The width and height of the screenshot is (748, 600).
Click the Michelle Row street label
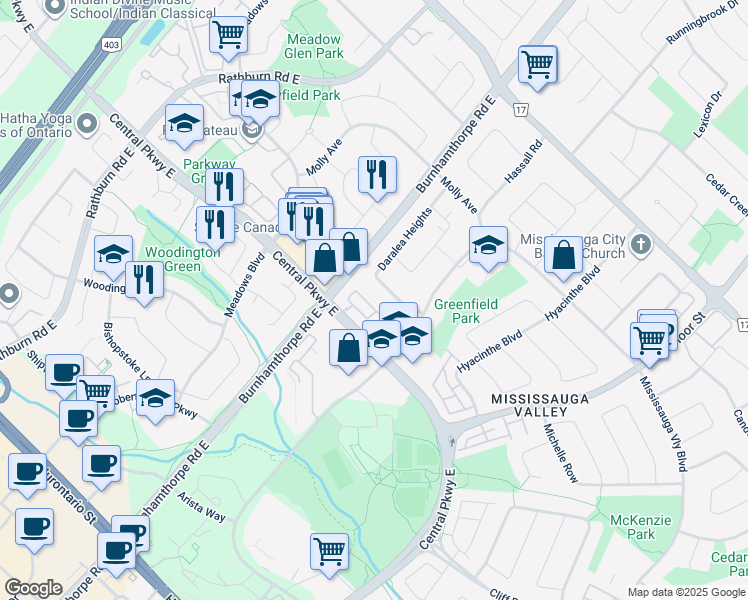click(561, 453)
